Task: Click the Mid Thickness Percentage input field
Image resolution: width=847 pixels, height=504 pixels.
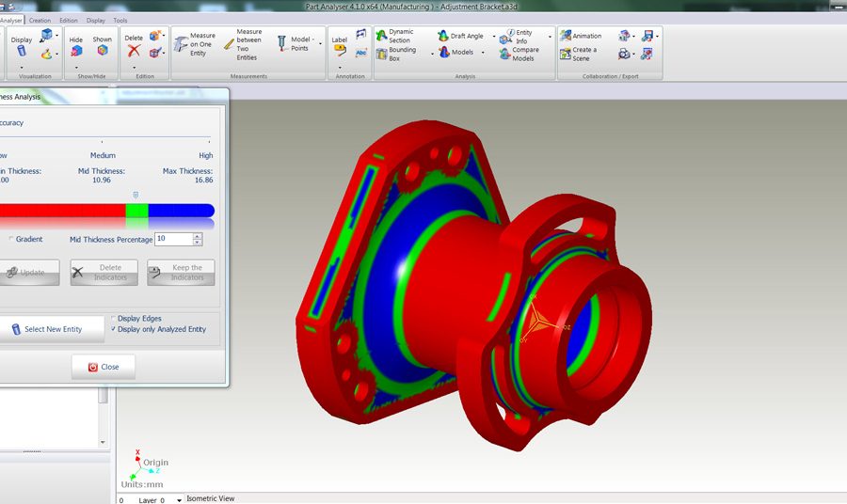Action: coord(173,239)
